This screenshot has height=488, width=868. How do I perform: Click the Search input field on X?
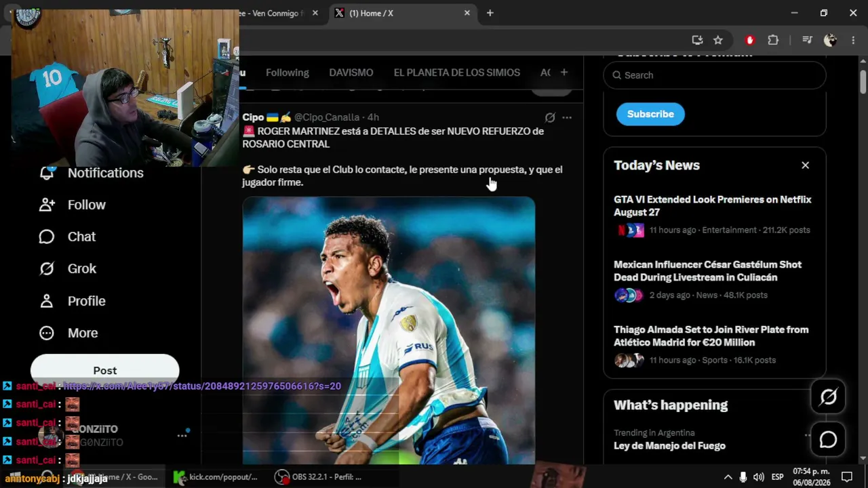(x=715, y=75)
